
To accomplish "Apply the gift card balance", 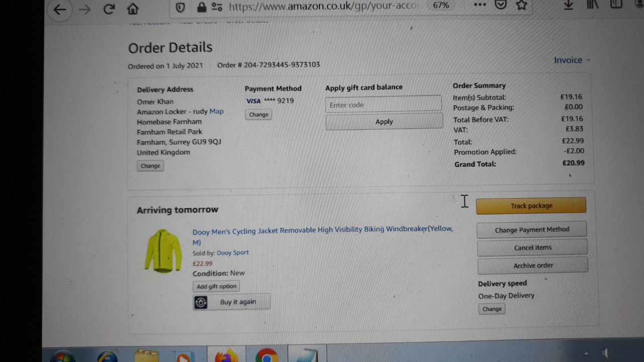I will click(x=384, y=122).
